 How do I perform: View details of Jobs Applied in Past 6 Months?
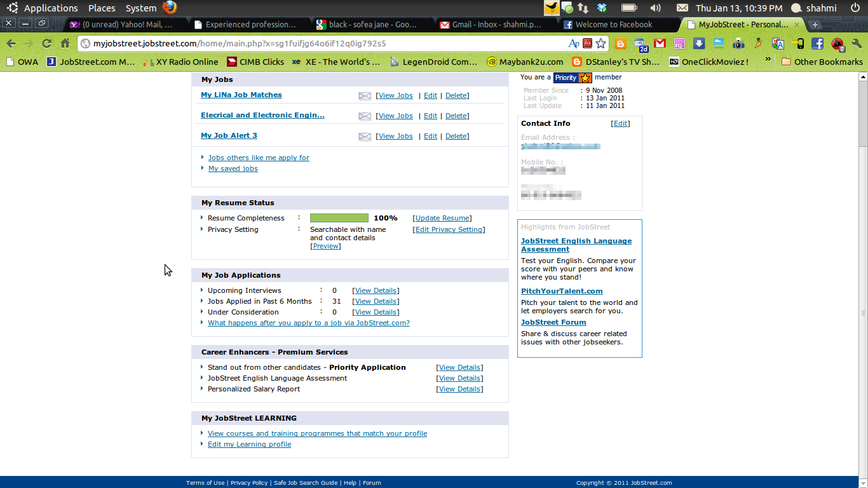point(376,301)
